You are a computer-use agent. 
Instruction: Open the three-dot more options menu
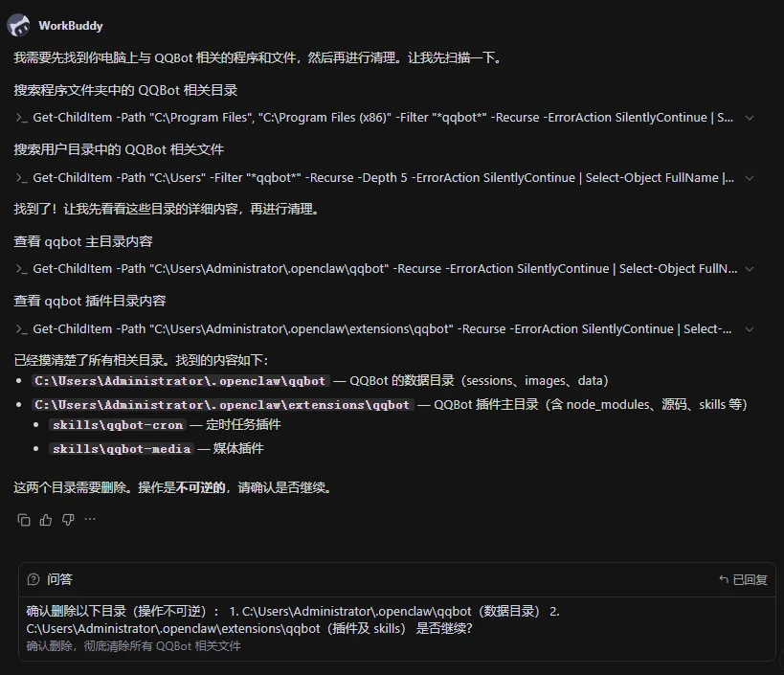(x=90, y=520)
